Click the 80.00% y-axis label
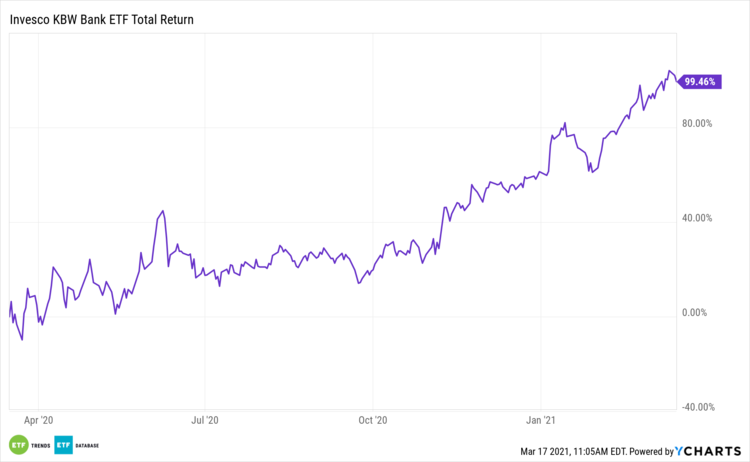 point(697,124)
